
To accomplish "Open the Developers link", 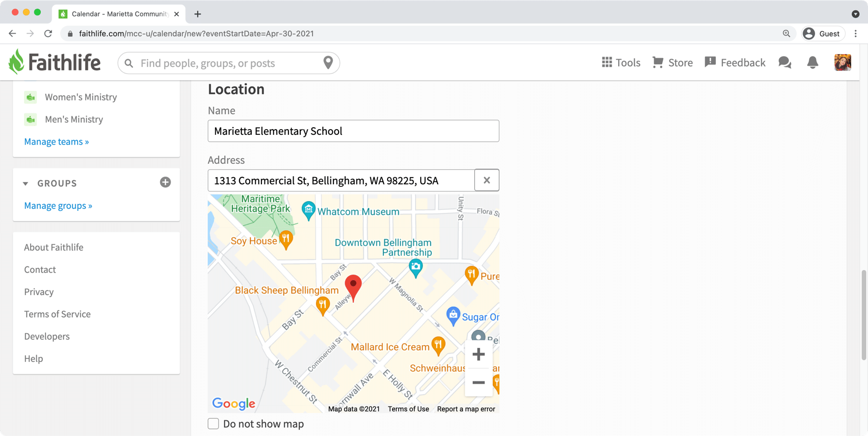I will (x=47, y=336).
